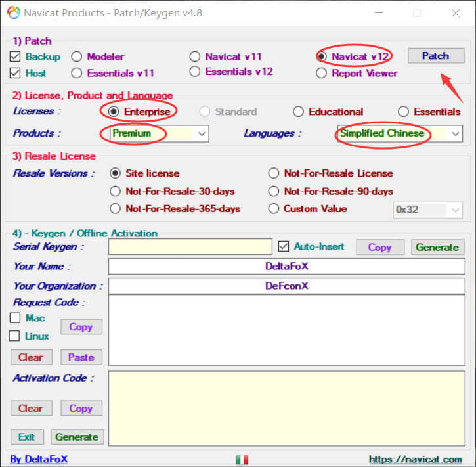Viewport: 476px width, 467px height.
Task: Click Generate button next to Exit
Action: [77, 437]
